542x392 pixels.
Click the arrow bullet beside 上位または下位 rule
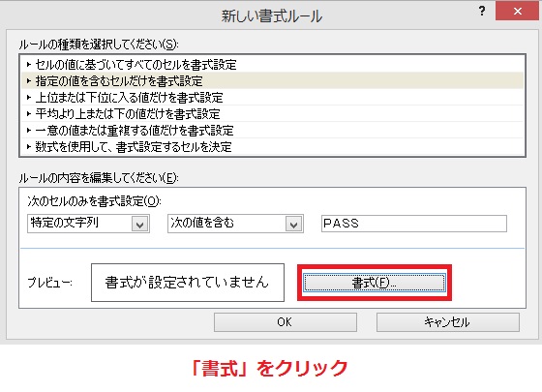[29, 97]
